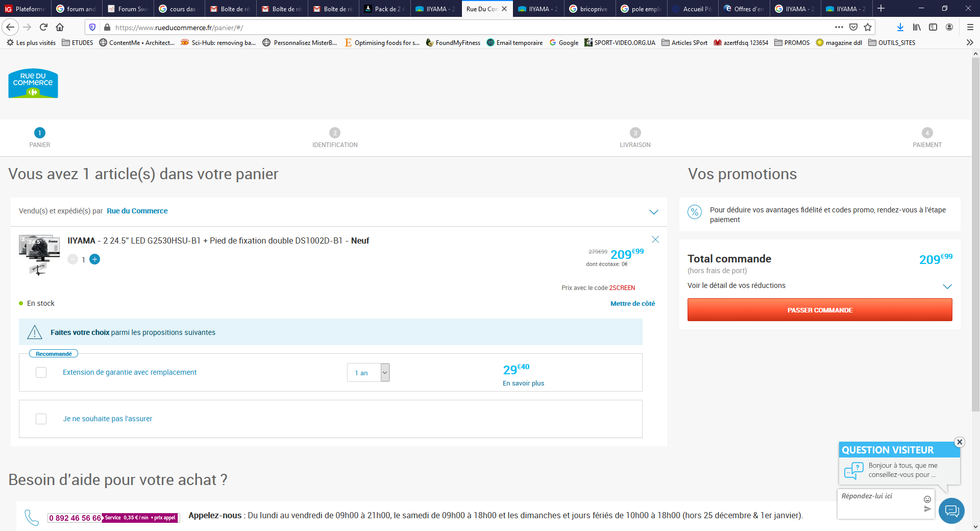Open the FoundMyFitness bookmark
Image resolution: width=980 pixels, height=531 pixels.
click(x=453, y=42)
